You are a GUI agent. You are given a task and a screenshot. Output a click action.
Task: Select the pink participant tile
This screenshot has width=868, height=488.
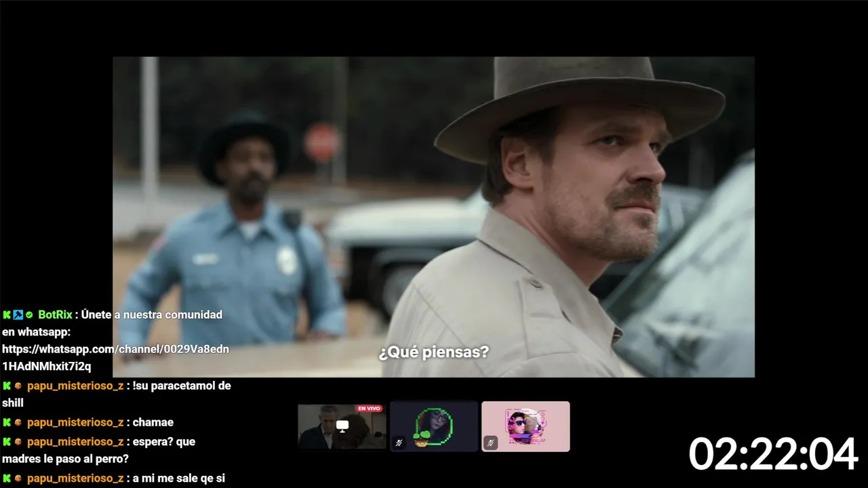click(x=526, y=426)
